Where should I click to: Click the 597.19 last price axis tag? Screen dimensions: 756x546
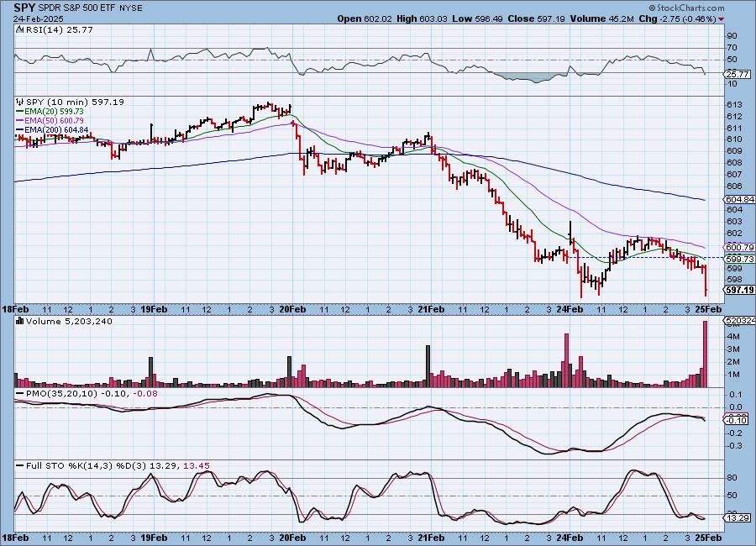[x=739, y=290]
